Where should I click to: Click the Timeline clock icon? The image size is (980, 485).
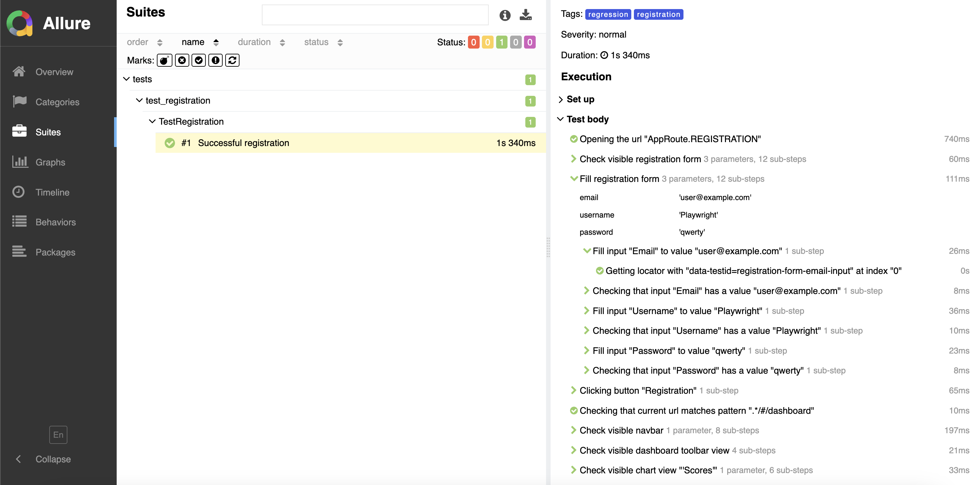[18, 192]
